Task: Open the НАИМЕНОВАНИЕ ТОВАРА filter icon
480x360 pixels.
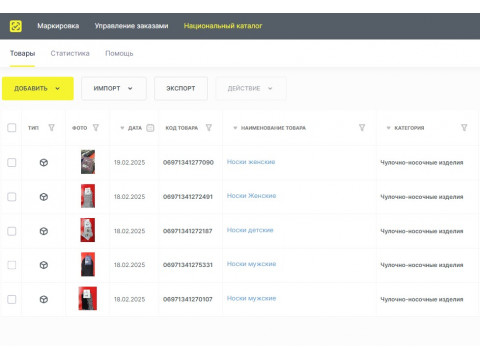Action: (x=362, y=128)
